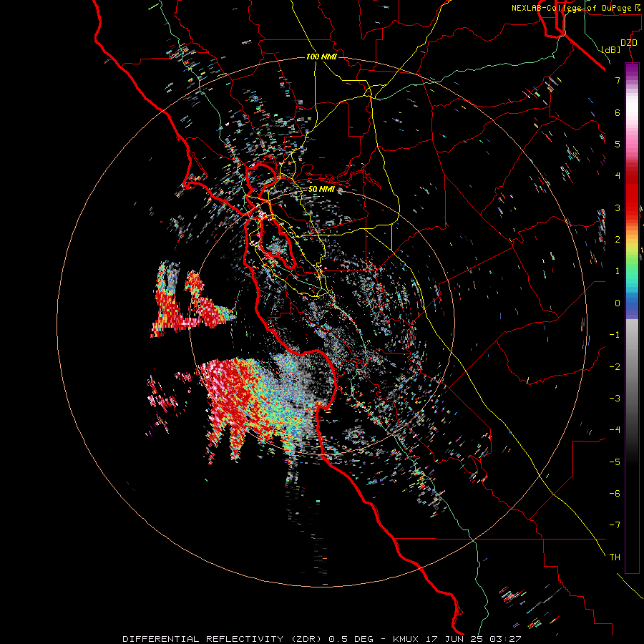The height and width of the screenshot is (644, 644).
Task: Click the 4 value on the color scale
Action: pos(618,176)
